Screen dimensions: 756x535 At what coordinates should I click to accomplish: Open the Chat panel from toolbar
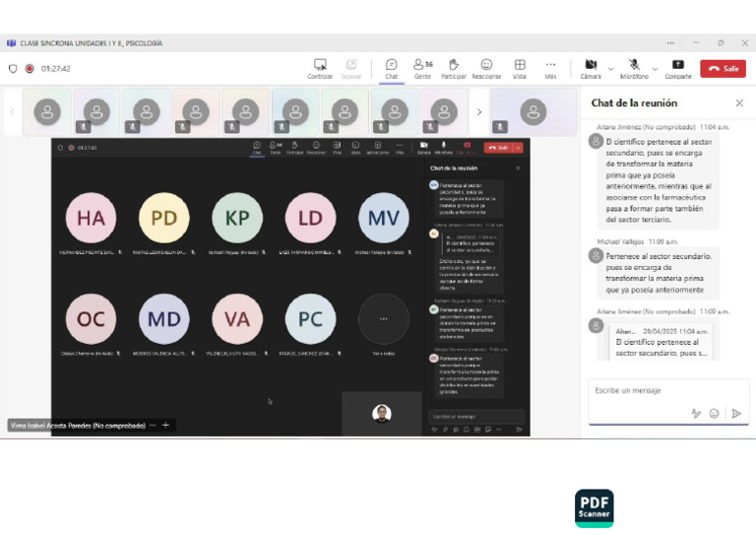(391, 69)
